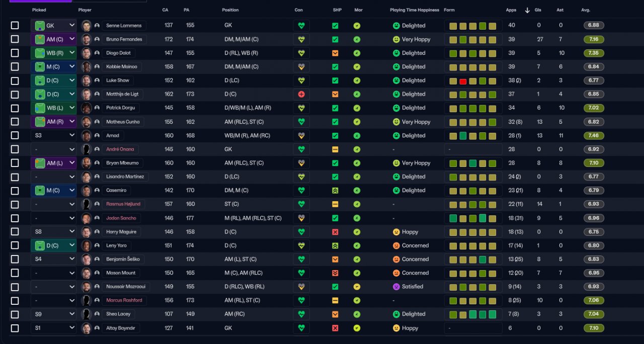Click the info icon beside Amad

pos(97,135)
